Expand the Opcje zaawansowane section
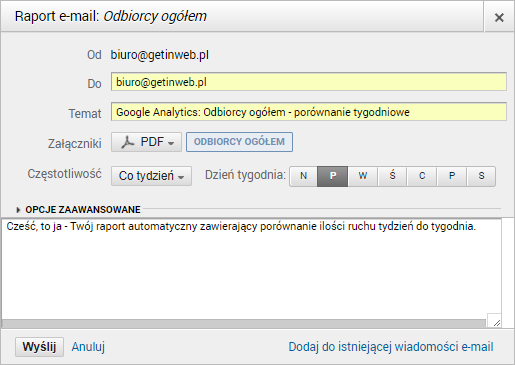Viewport: 515px width, 365px height. (79, 210)
